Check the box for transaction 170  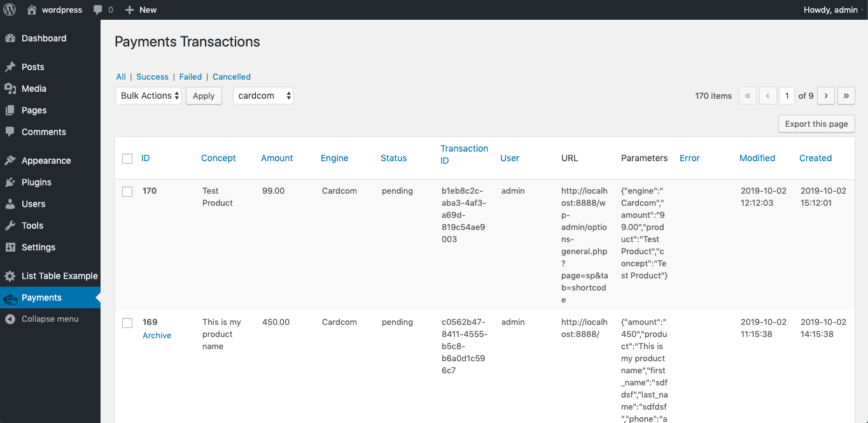coord(127,192)
